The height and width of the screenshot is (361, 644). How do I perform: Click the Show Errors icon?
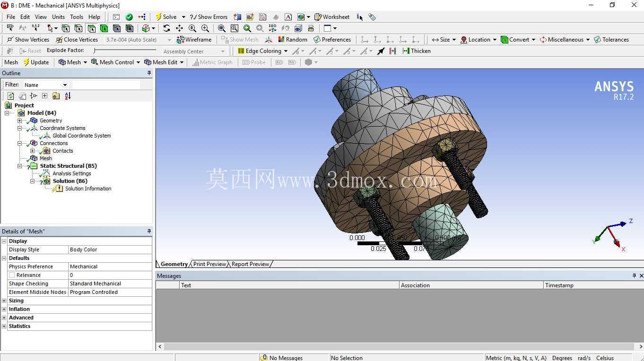pos(209,17)
